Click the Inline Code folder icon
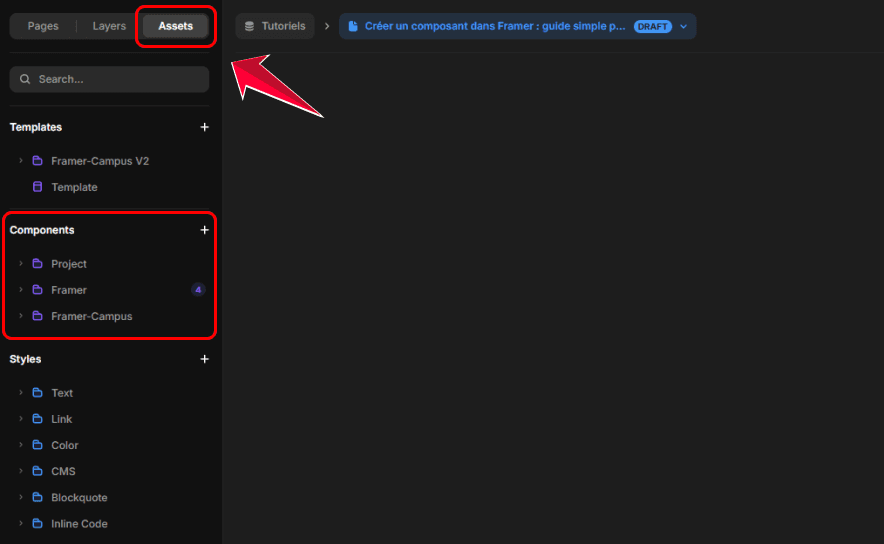This screenshot has width=884, height=544. pyautogui.click(x=37, y=523)
